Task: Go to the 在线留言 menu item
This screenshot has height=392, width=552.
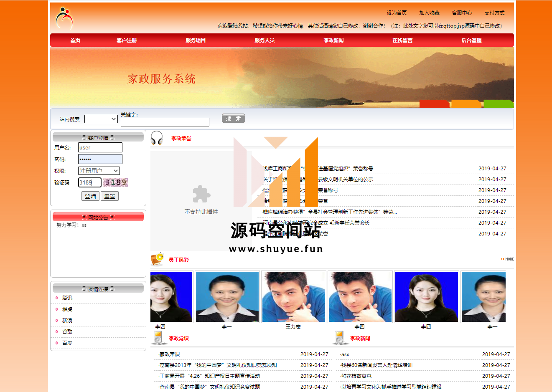Action: click(x=402, y=40)
